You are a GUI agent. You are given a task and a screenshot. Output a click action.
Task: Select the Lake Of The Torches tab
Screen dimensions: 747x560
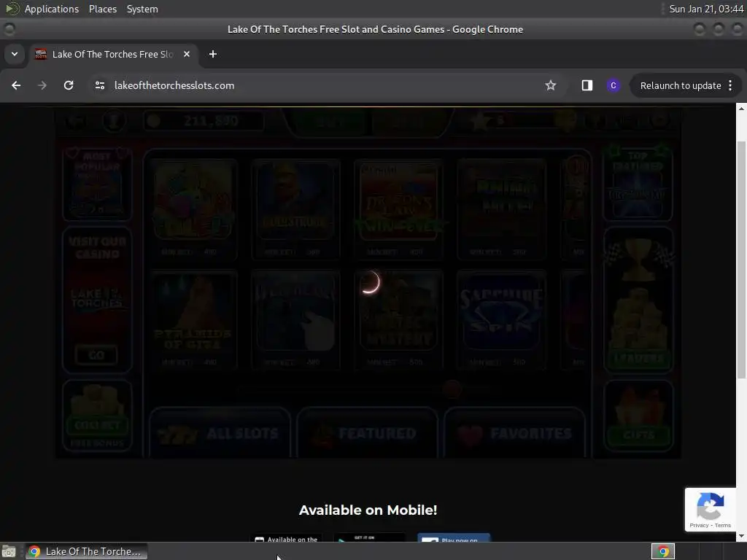(x=113, y=54)
